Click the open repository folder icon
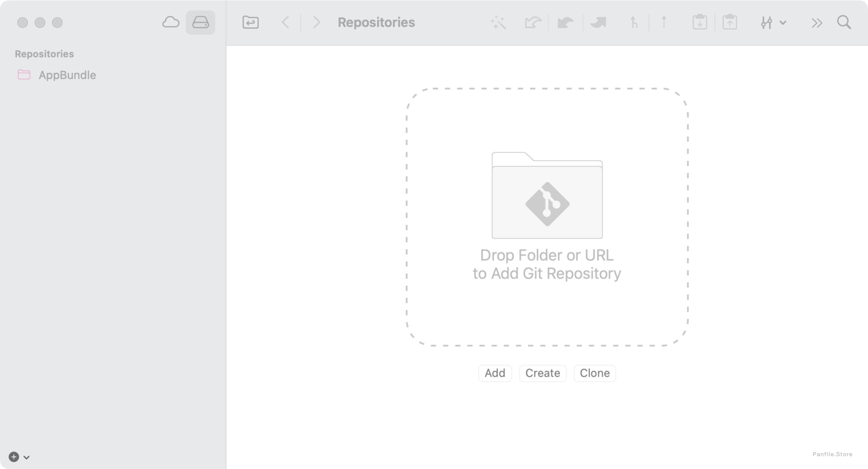The width and height of the screenshot is (868, 469). [250, 23]
